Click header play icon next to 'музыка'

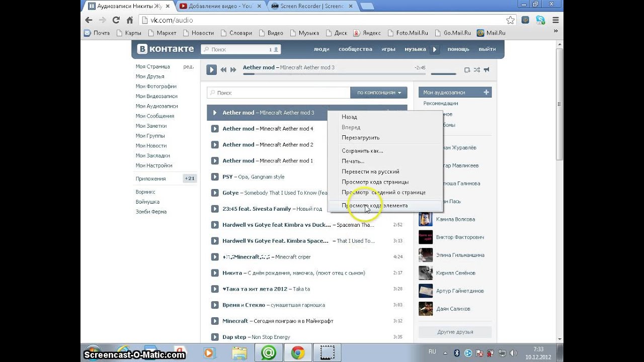pyautogui.click(x=435, y=49)
